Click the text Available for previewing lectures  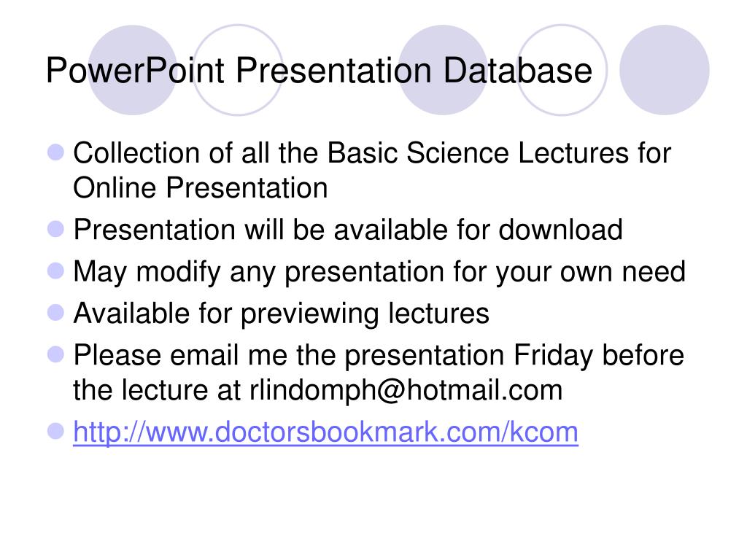pos(281,314)
